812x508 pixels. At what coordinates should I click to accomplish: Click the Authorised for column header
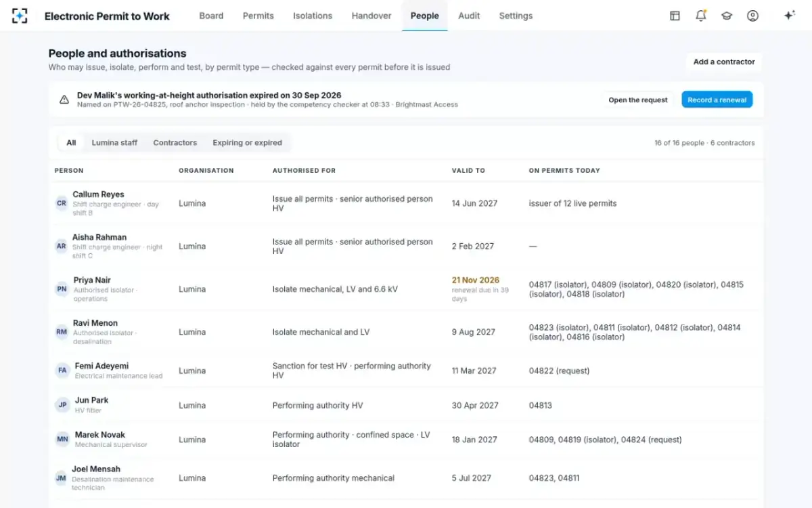(304, 171)
